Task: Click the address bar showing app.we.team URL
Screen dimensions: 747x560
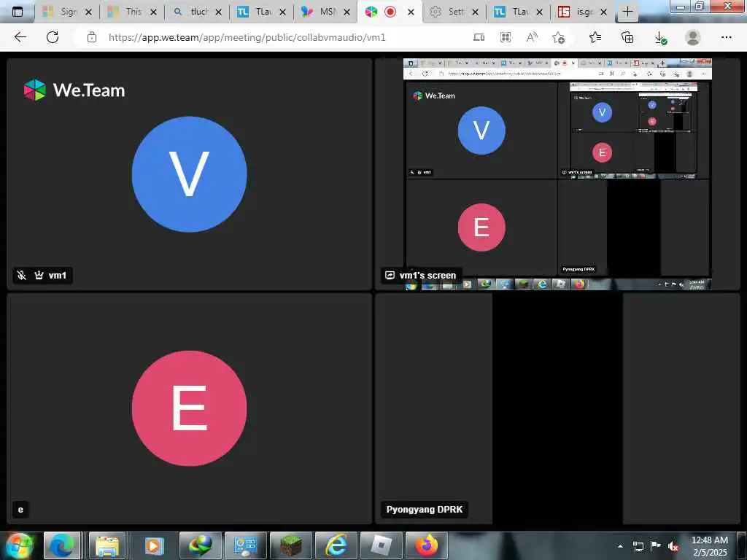Action: point(247,37)
